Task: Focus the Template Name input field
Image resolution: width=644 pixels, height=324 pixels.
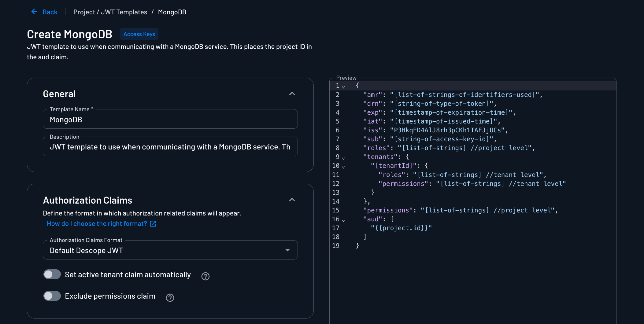Action: [170, 120]
